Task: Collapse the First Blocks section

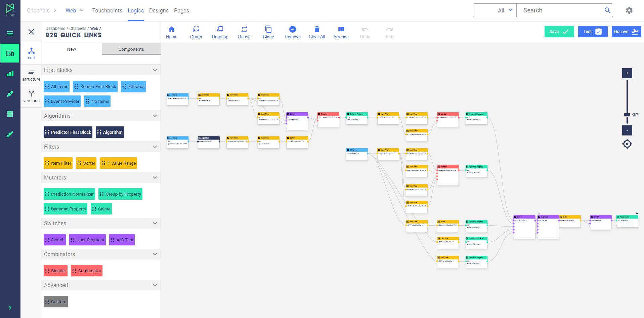Action: [155, 70]
